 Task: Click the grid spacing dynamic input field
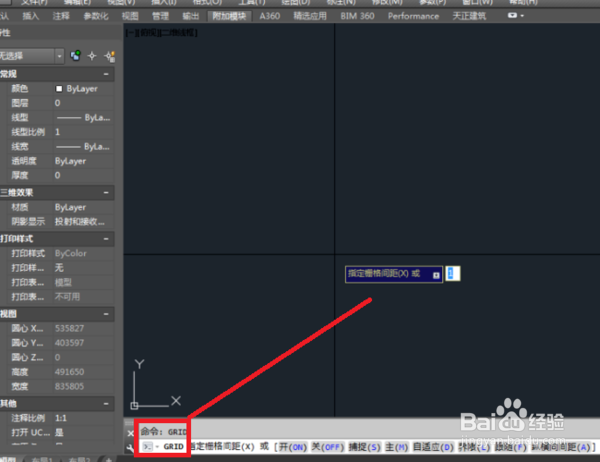(452, 274)
